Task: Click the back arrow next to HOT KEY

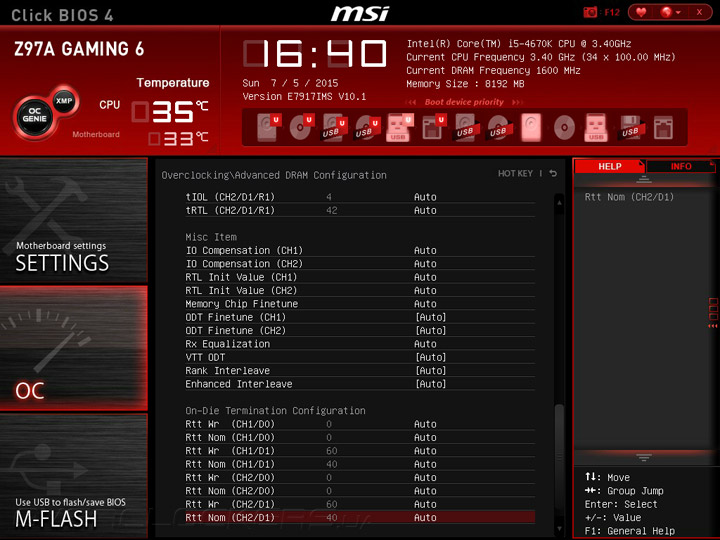Action: pos(553,173)
